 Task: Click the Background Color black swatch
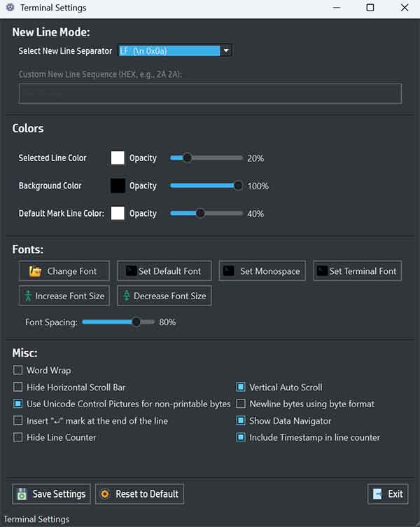pos(118,186)
